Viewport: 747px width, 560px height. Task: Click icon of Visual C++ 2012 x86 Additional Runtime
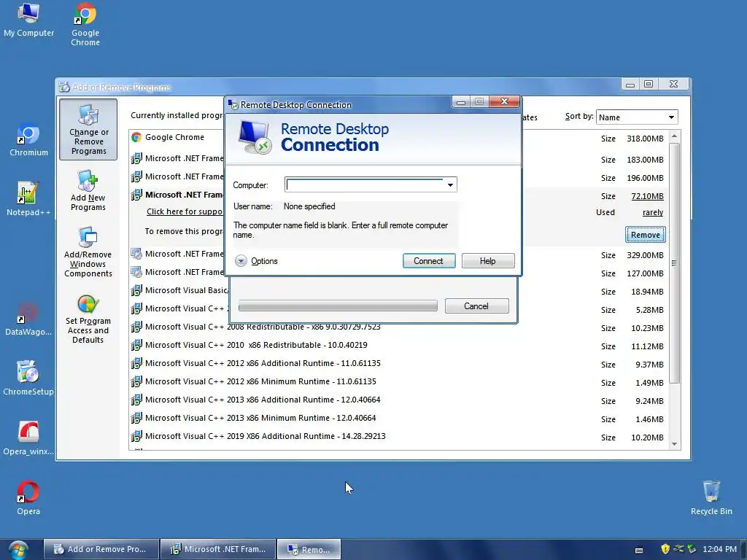136,363
